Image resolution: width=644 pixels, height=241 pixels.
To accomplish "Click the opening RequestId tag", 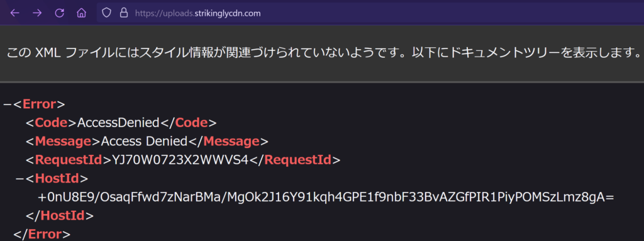I will (x=69, y=160).
